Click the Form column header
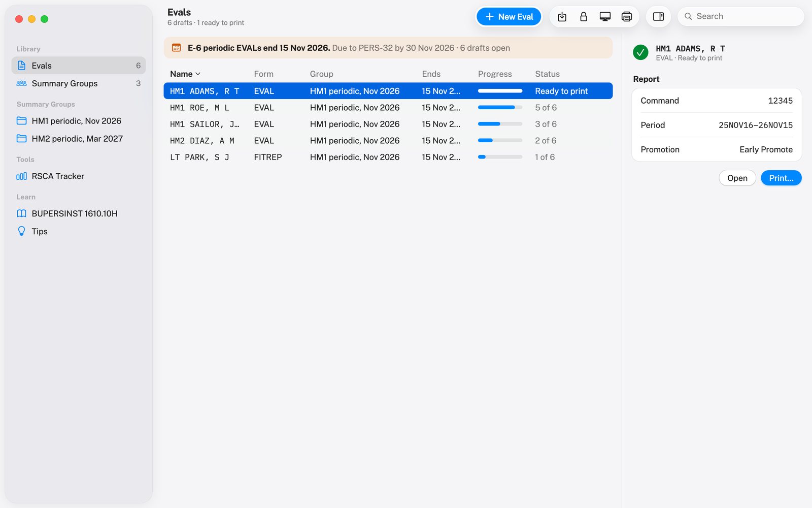812x508 pixels. pyautogui.click(x=263, y=74)
